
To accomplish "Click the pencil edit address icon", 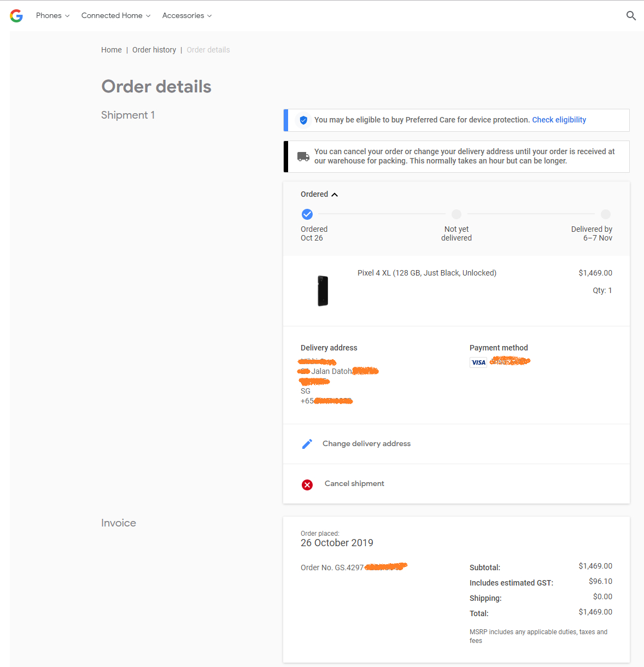I will [307, 444].
